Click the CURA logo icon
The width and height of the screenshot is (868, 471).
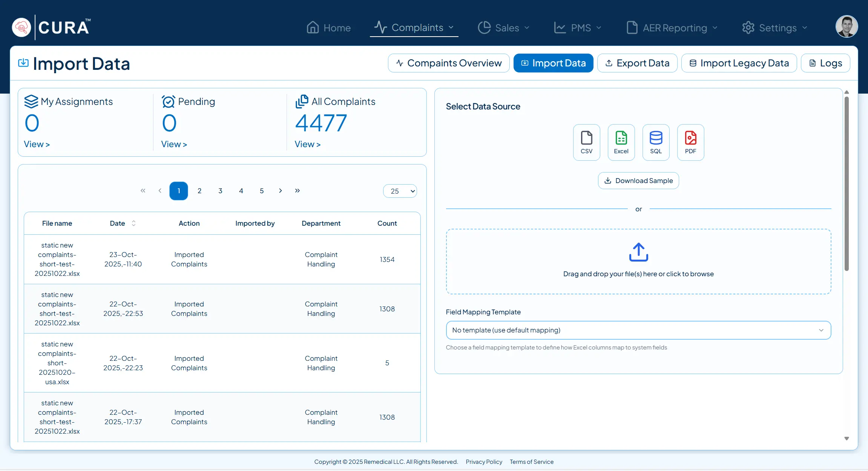21,27
